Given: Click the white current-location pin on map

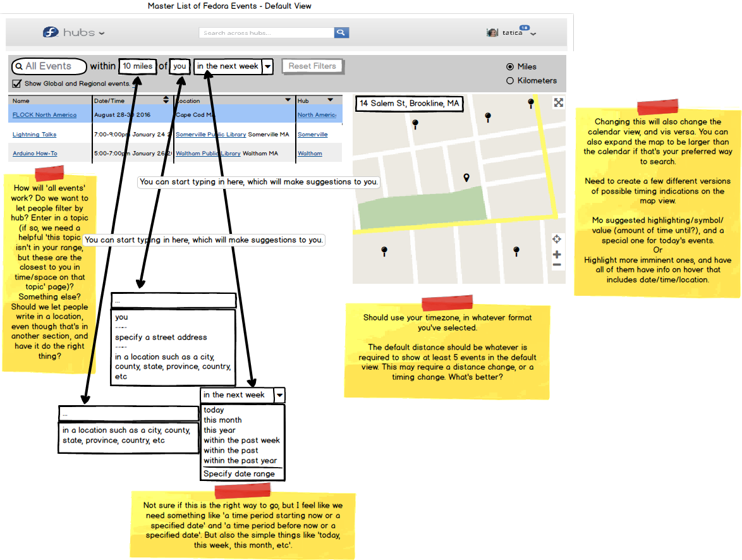Looking at the screenshot, I should [x=466, y=178].
